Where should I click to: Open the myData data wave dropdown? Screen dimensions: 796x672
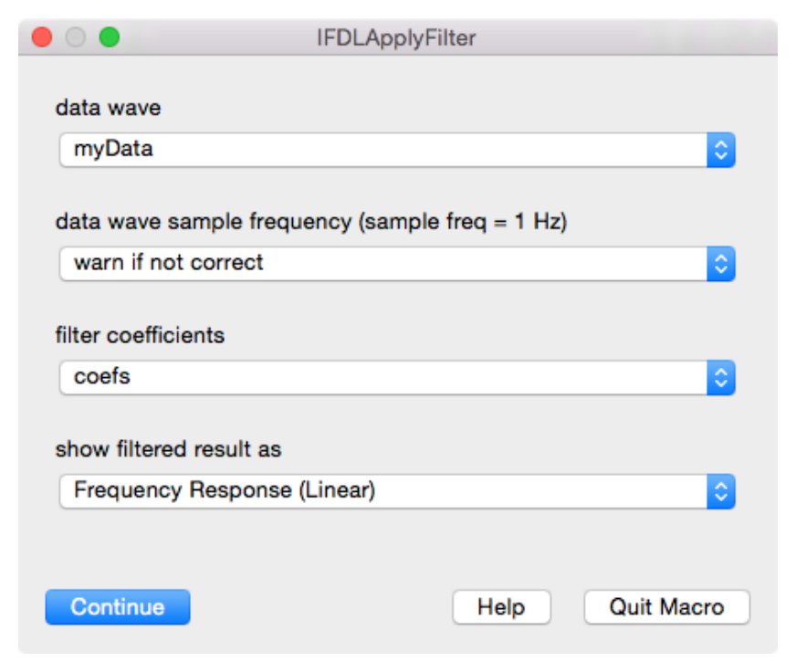tap(383, 150)
